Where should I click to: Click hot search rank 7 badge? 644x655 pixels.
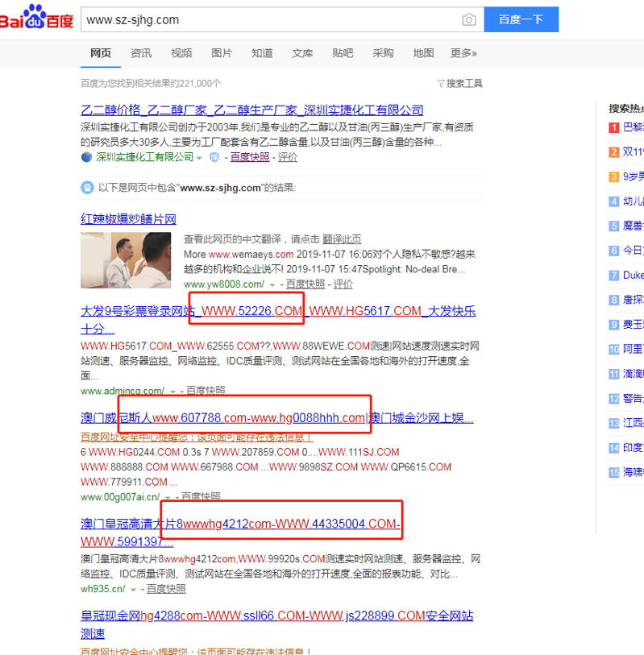(x=613, y=276)
